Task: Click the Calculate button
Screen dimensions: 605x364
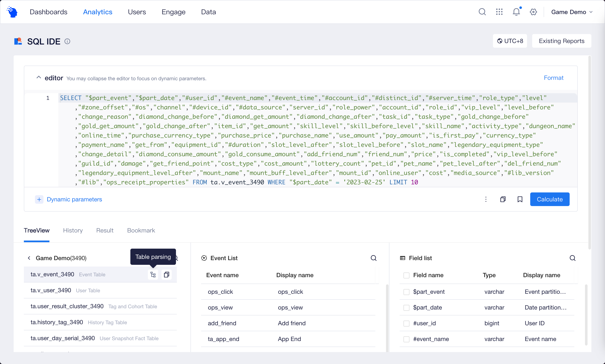Action: coord(550,199)
